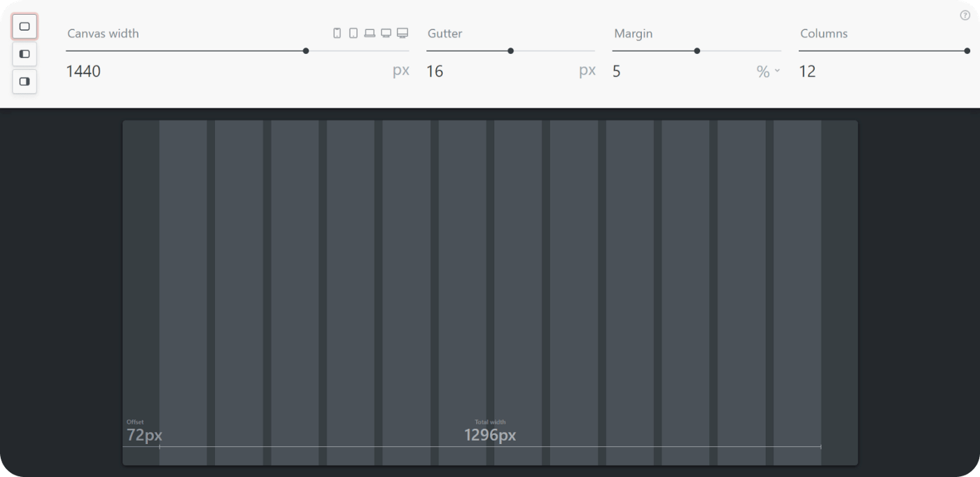Click the Margin slider handle
Viewport: 980px width, 477px height.
[697, 50]
